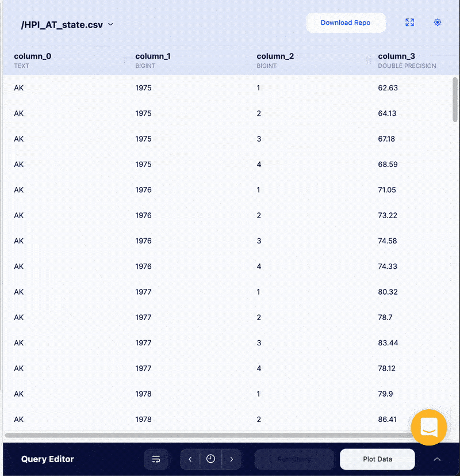Select the first AK cell in the table
460x476 pixels.
tap(19, 87)
